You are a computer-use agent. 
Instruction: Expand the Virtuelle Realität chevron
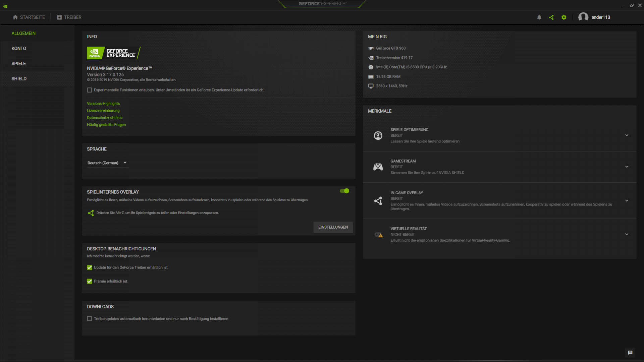coord(627,235)
